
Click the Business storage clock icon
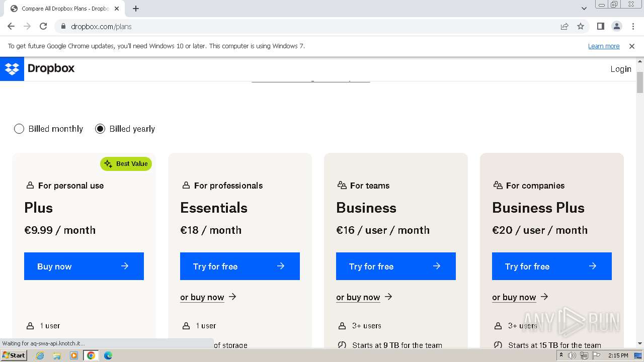click(342, 345)
